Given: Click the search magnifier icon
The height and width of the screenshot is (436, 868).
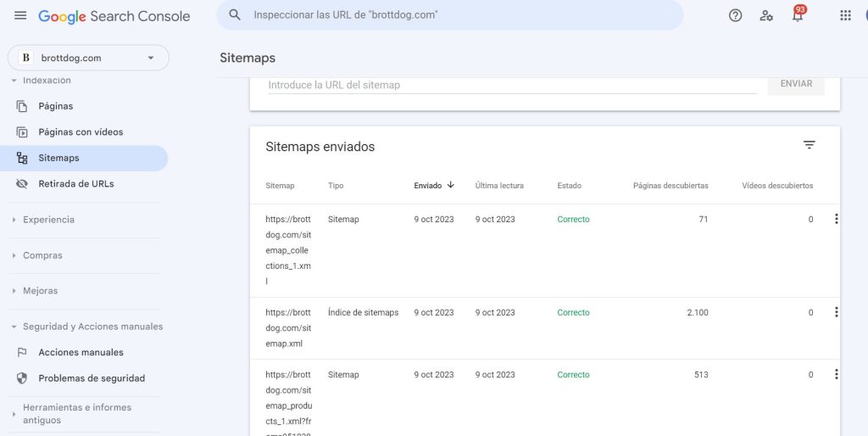Looking at the screenshot, I should click(x=235, y=15).
